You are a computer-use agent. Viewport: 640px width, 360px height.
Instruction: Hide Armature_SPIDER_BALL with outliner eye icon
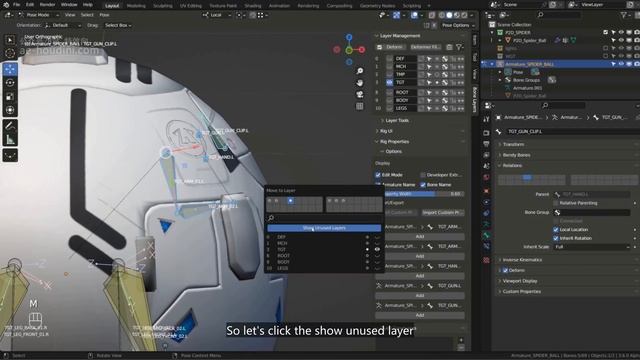621,64
